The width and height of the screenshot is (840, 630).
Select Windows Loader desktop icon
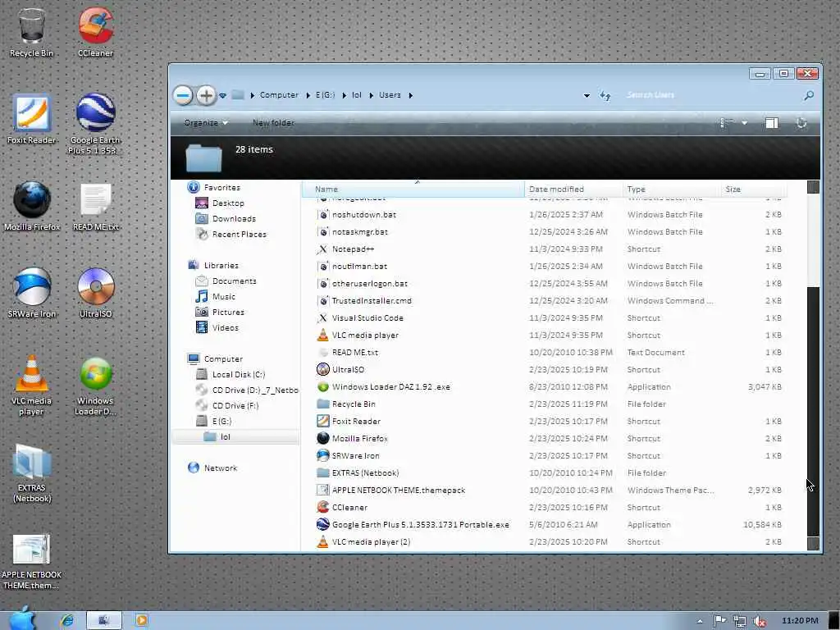95,386
